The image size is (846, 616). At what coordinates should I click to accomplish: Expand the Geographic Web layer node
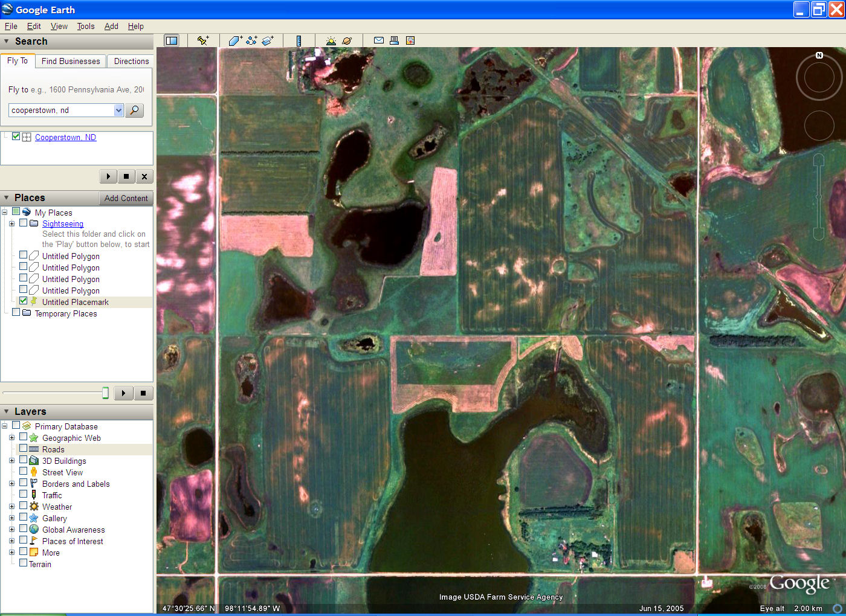(x=11, y=438)
